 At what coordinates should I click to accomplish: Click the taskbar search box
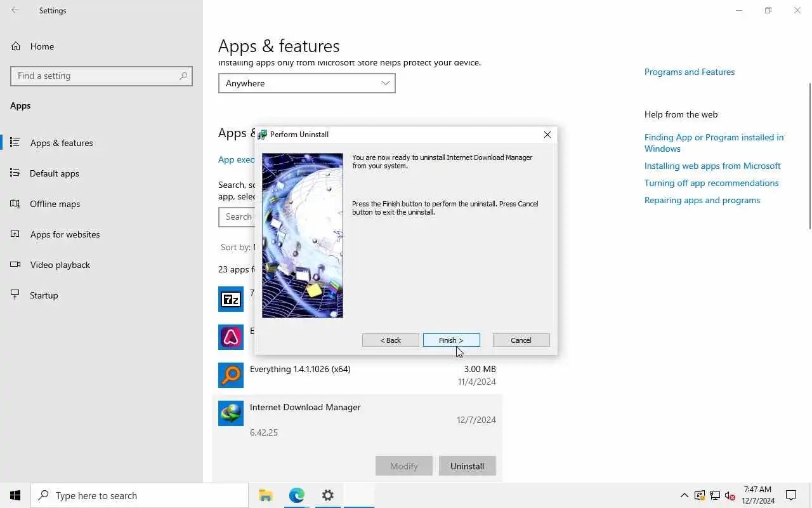(x=140, y=495)
